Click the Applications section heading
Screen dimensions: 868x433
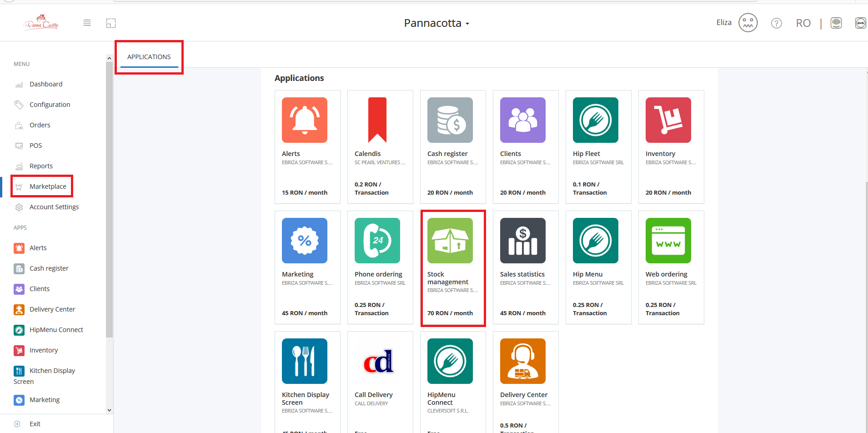(x=299, y=78)
